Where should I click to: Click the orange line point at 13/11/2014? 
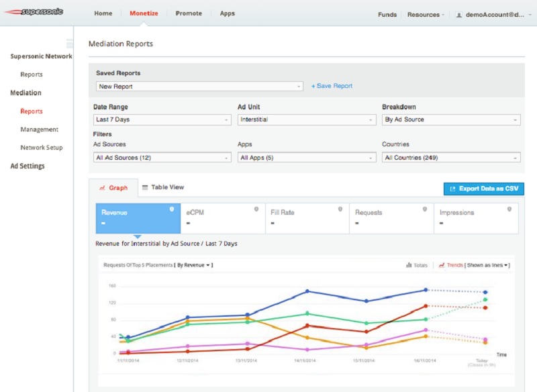tap(247, 318)
